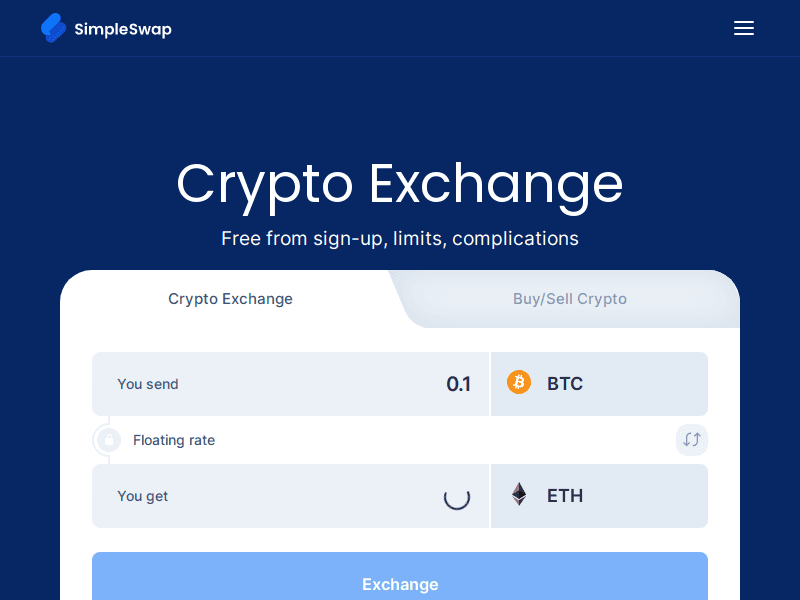Click the loading spinner in You get field
800x600 pixels.
tap(457, 496)
